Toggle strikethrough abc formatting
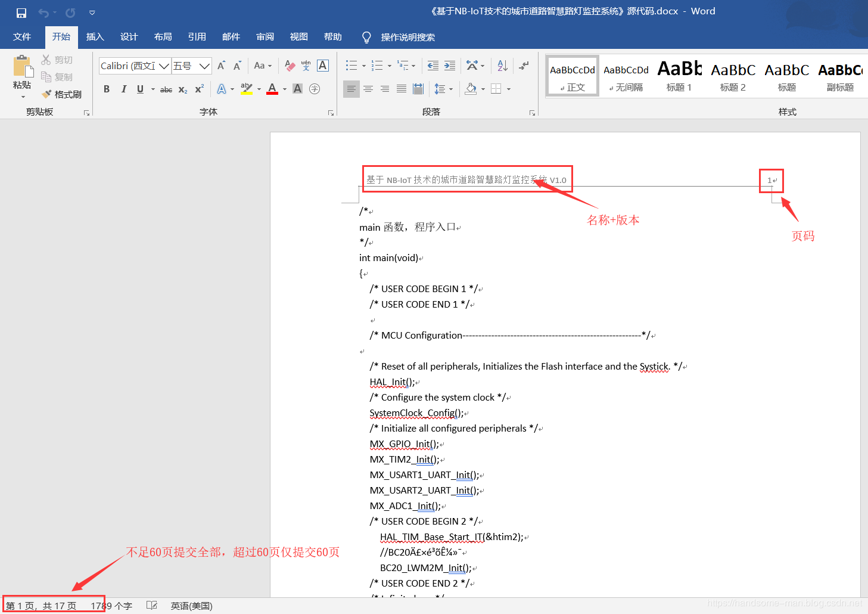This screenshot has height=614, width=868. pos(166,89)
